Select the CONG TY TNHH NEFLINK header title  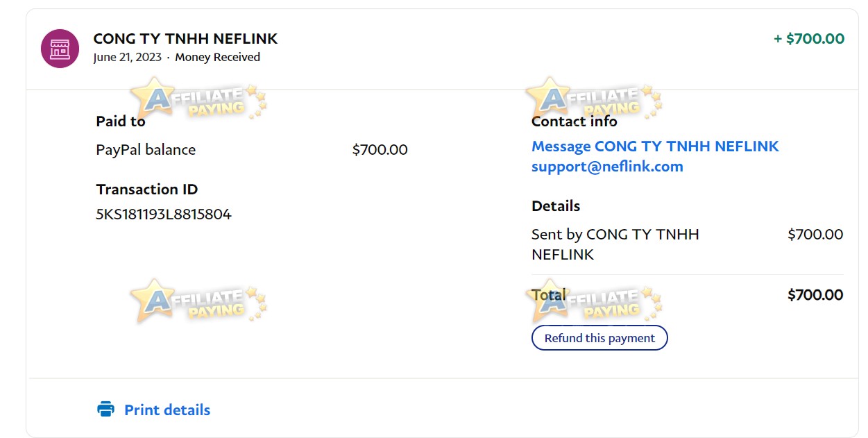[x=185, y=39]
